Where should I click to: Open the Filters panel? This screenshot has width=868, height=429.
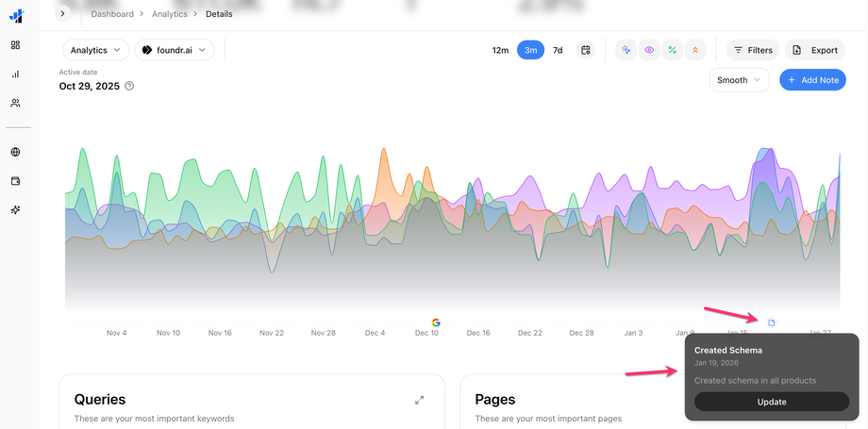[753, 50]
